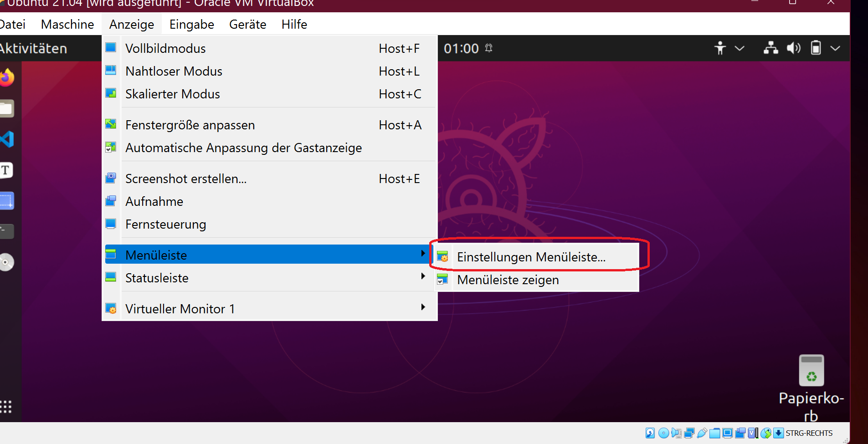Open the Hilfe menu
Screen dimensions: 868x444
tap(294, 24)
